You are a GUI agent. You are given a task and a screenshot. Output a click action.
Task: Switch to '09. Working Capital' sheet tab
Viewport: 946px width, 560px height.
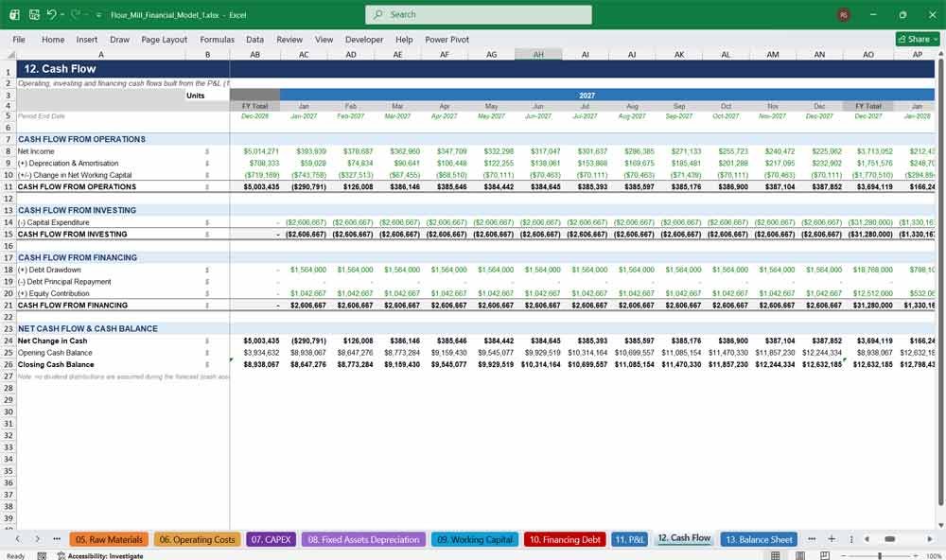tap(475, 539)
